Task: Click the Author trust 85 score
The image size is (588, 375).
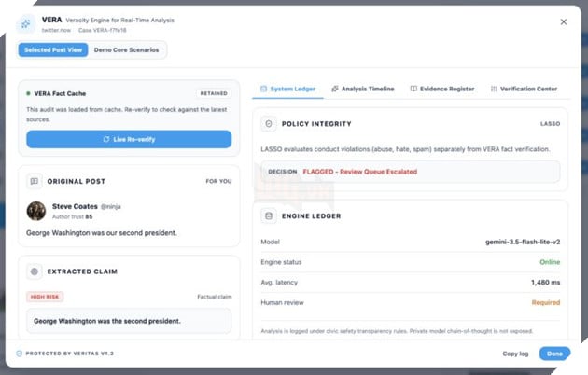Action: pyautogui.click(x=73, y=217)
